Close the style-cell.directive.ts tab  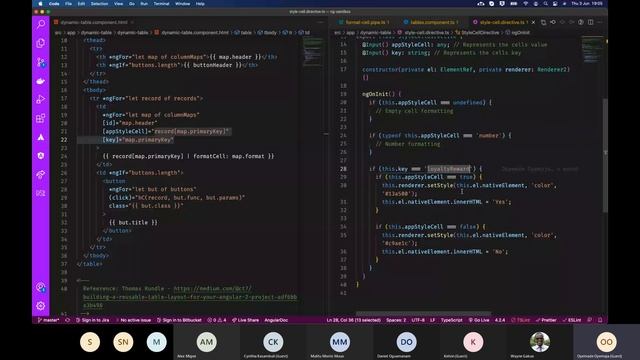point(533,22)
